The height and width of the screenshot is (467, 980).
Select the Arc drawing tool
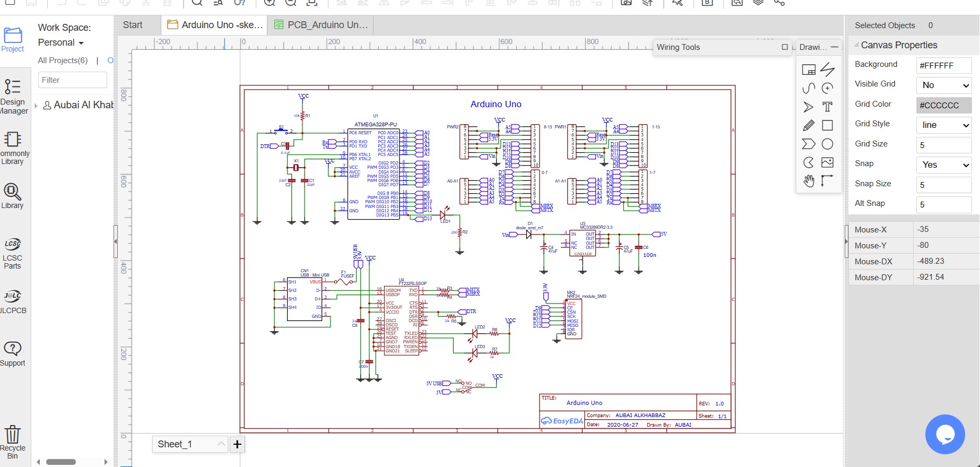click(827, 88)
